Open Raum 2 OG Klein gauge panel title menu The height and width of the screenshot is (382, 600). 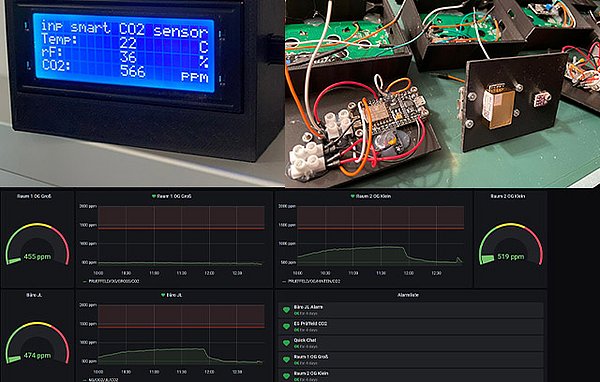point(508,196)
